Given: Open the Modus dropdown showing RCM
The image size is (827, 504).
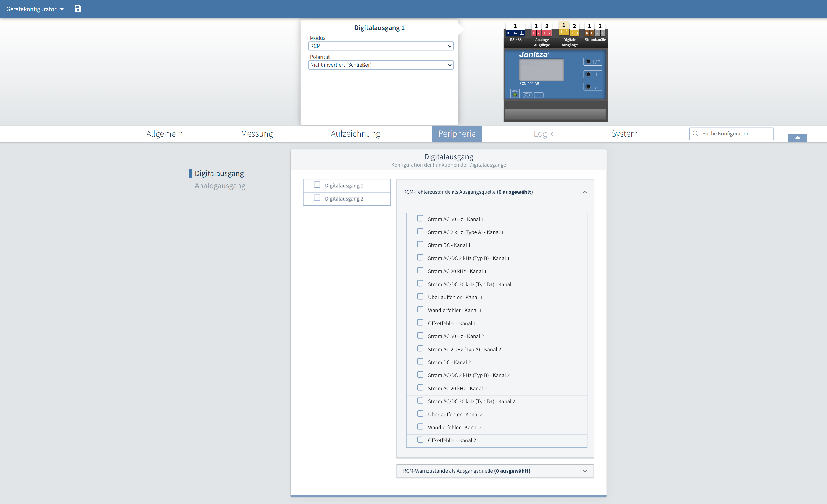Looking at the screenshot, I should tap(381, 46).
